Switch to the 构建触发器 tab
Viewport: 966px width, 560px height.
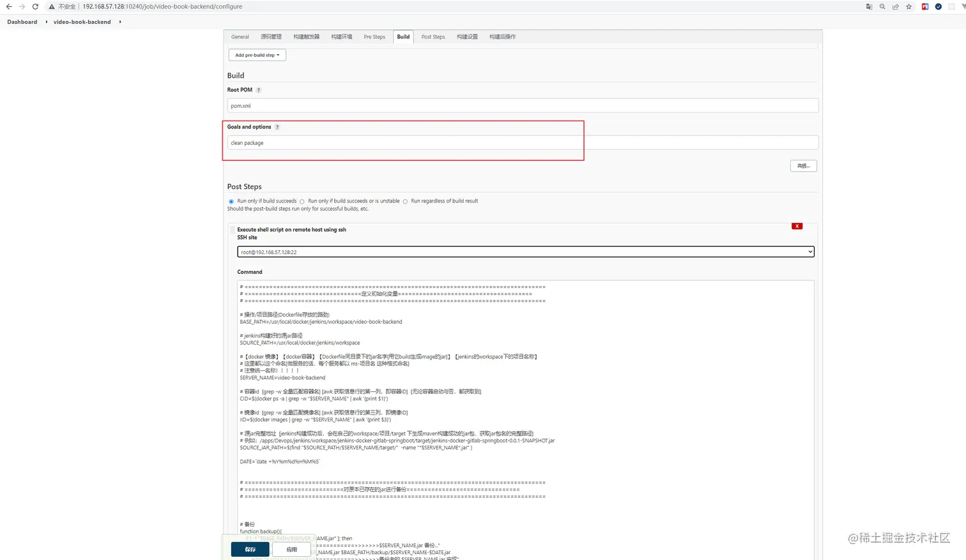307,37
